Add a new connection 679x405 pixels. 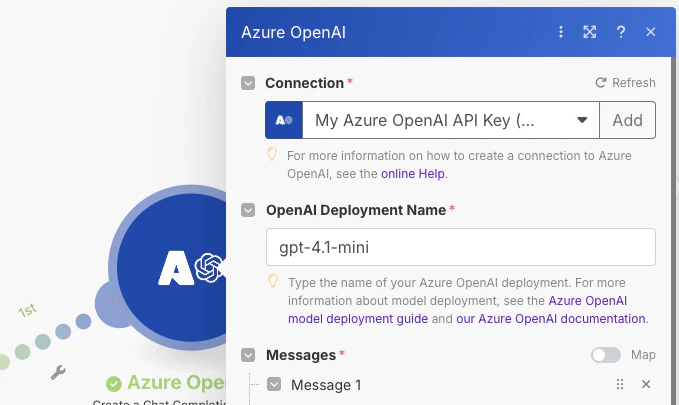[627, 120]
